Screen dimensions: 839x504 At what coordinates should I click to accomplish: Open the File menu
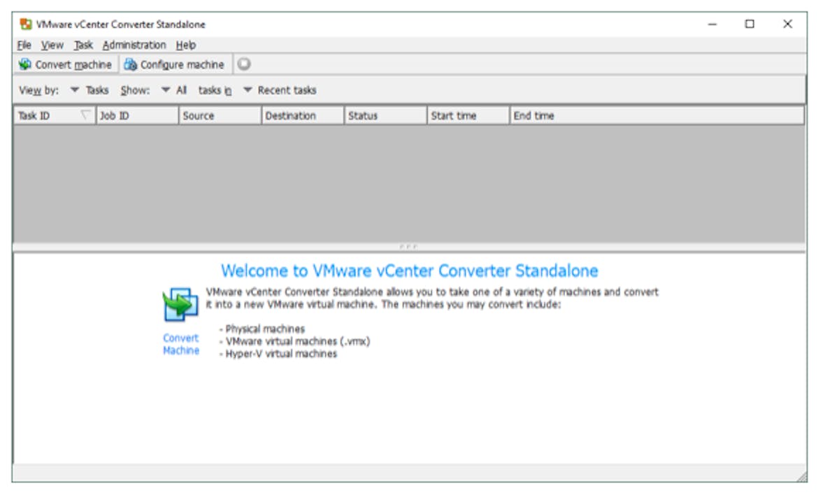click(x=24, y=45)
